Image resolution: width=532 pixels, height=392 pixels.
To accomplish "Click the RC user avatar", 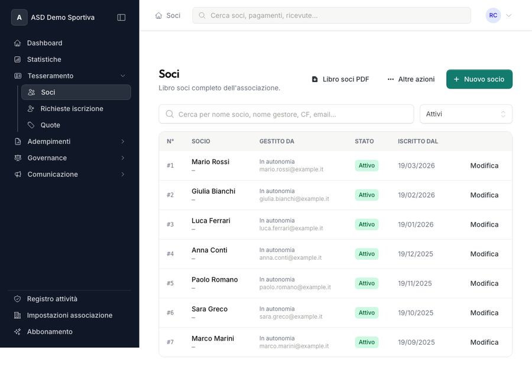I will (x=493, y=15).
